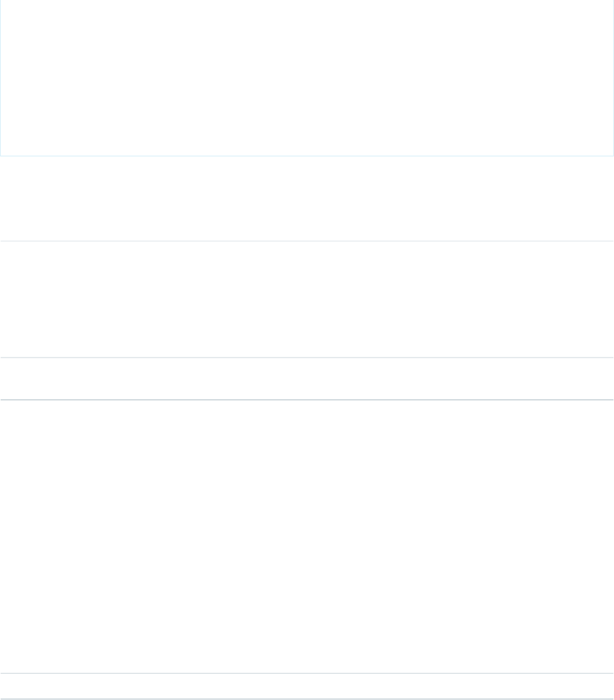
Task: Click the center of the large blank section
Action: point(307,536)
